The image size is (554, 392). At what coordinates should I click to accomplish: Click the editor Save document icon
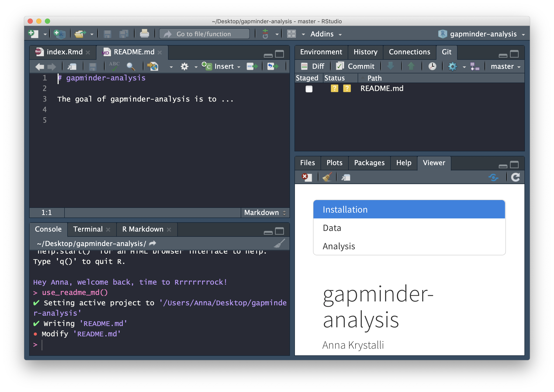coord(93,66)
